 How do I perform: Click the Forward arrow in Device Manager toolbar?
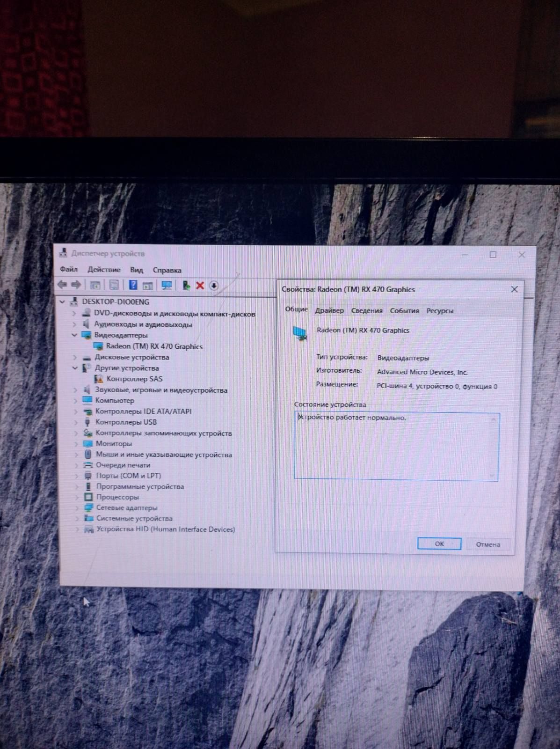76,285
